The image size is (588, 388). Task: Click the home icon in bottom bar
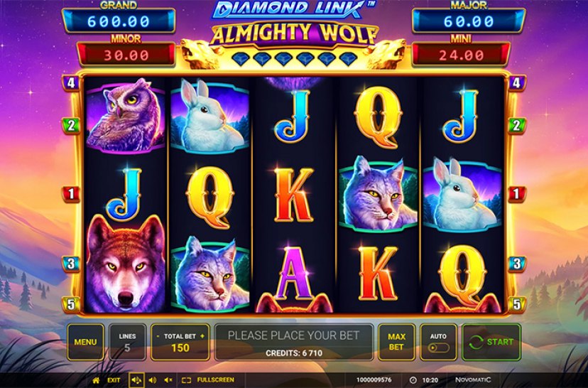[x=96, y=380]
